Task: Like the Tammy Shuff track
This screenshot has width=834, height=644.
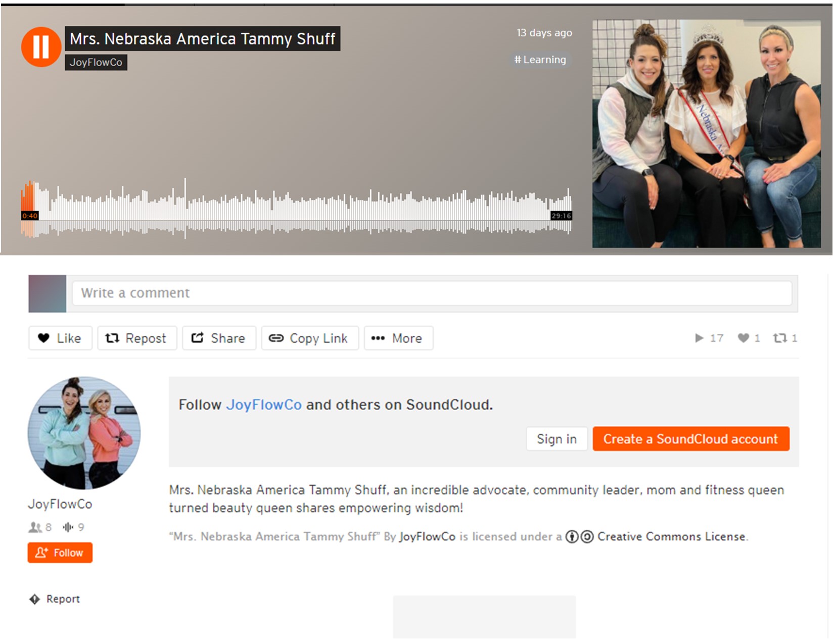Action: 60,338
